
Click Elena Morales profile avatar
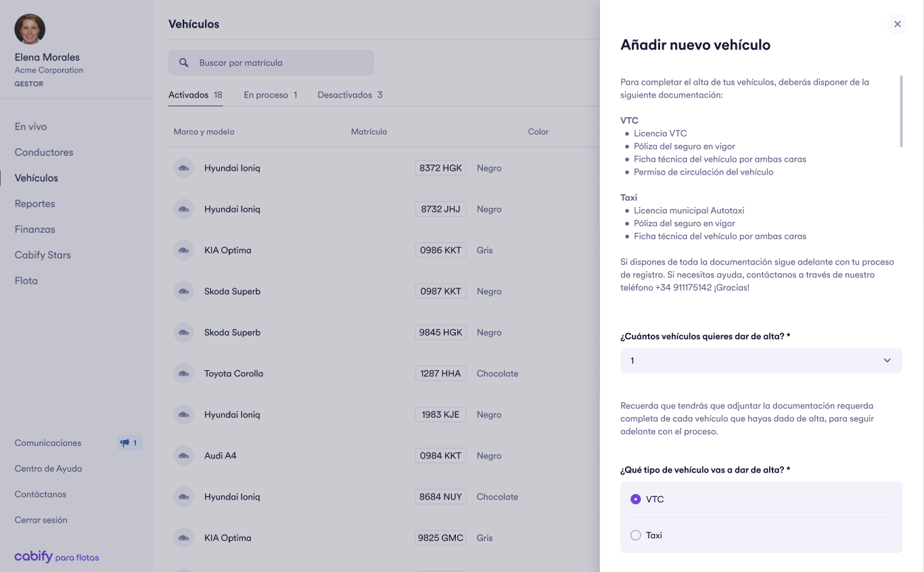(30, 29)
